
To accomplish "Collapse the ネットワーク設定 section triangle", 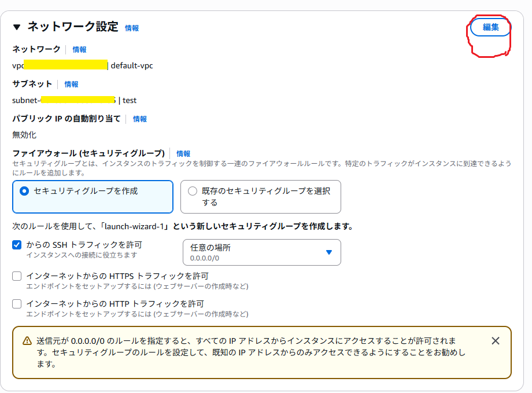I will [16, 27].
